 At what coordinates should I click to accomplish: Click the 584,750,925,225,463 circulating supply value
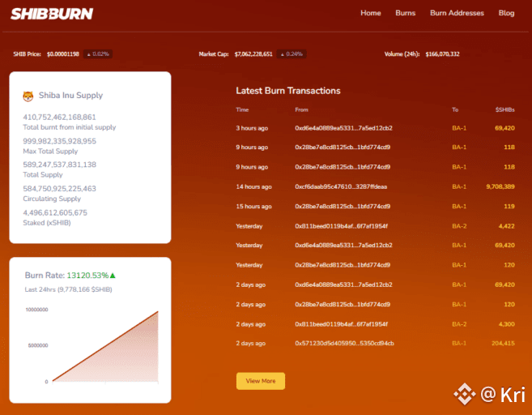pyautogui.click(x=60, y=189)
